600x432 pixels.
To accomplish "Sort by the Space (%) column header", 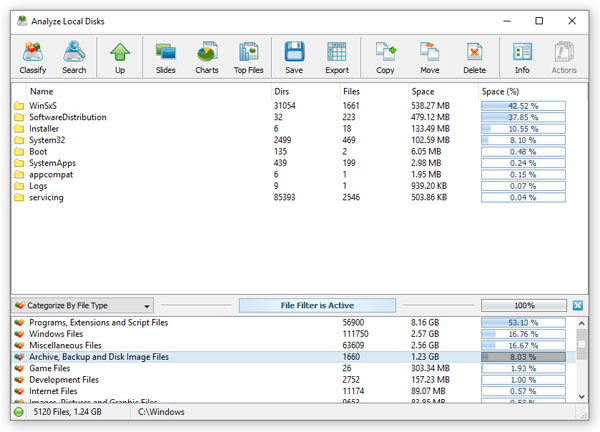I will [x=500, y=91].
